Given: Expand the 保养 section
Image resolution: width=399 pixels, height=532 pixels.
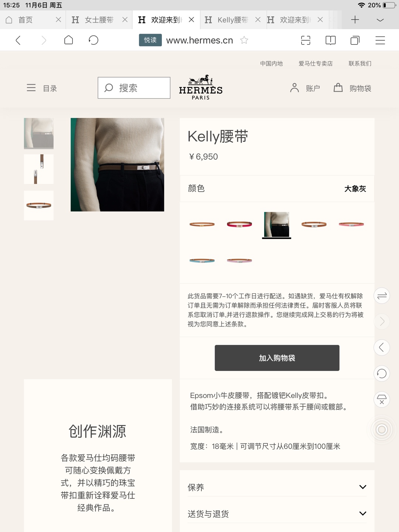Looking at the screenshot, I should tap(277, 487).
